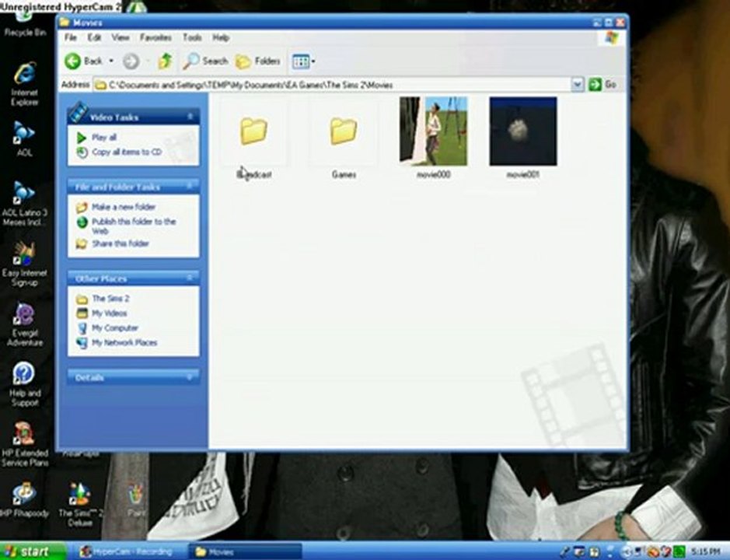
Task: Click Play all link
Action: coord(96,138)
